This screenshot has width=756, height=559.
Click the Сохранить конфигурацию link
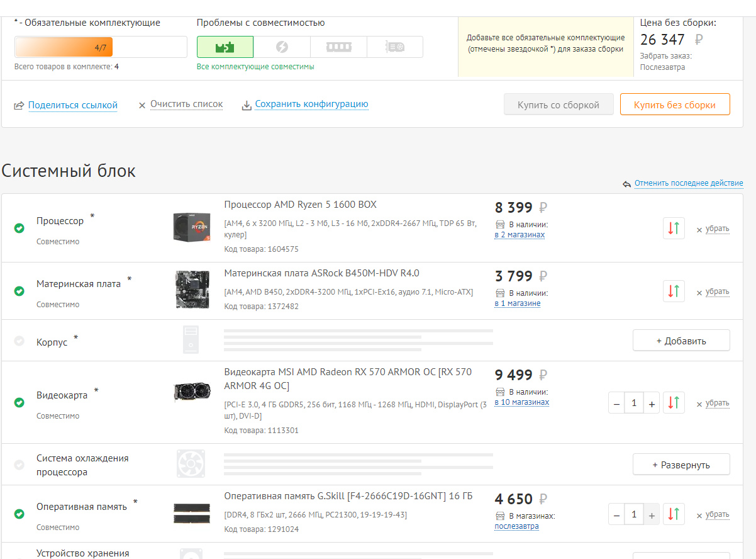[311, 104]
